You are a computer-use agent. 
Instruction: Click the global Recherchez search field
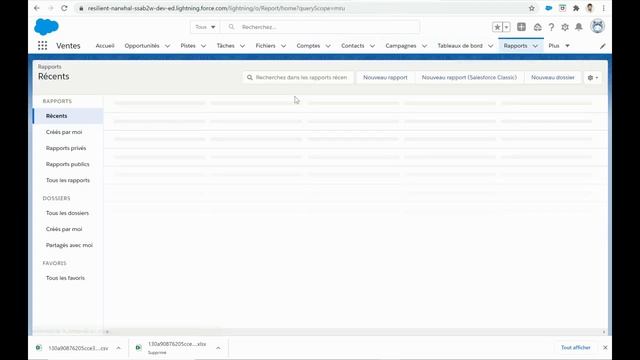320,27
